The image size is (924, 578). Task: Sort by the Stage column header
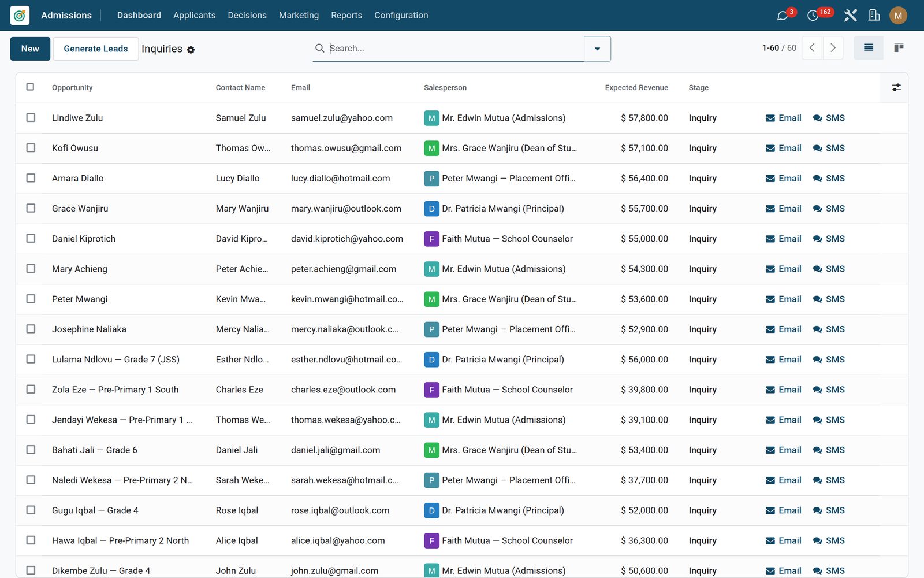click(x=698, y=88)
